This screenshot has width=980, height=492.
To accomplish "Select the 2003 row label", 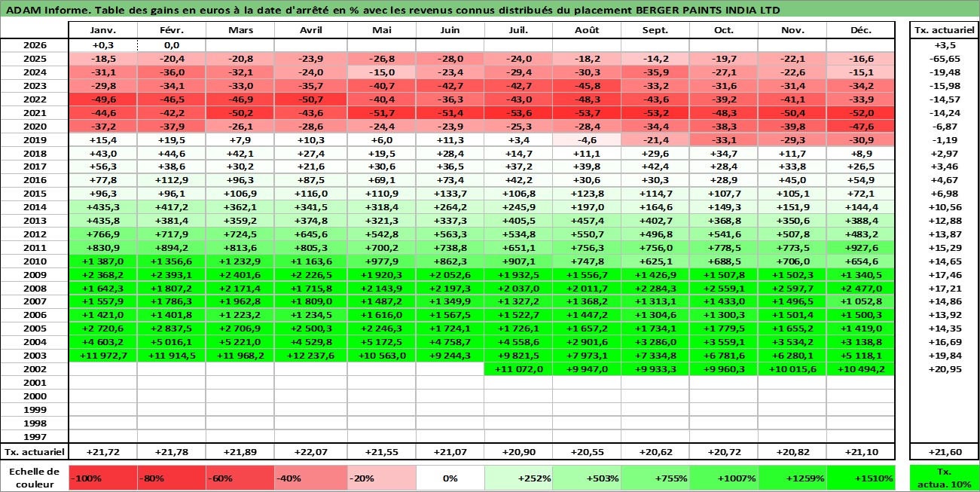I will [x=35, y=356].
